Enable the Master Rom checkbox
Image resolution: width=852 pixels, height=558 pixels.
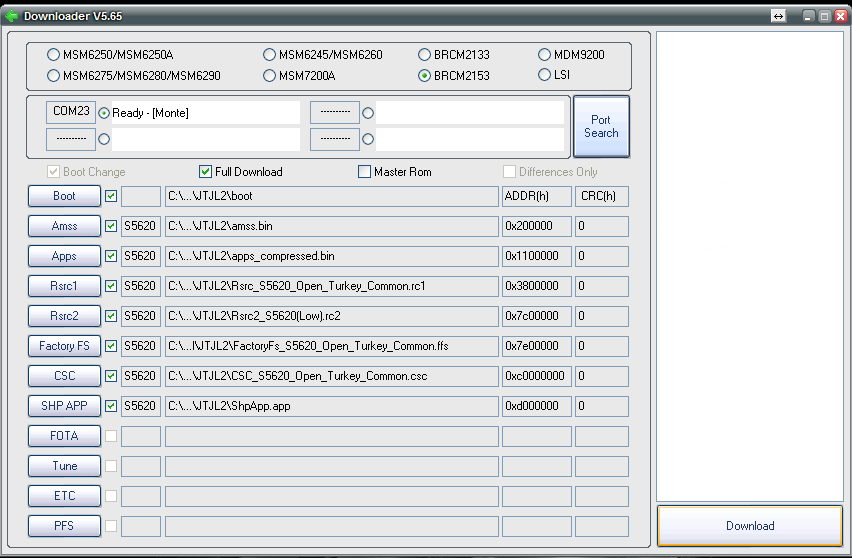pos(365,172)
